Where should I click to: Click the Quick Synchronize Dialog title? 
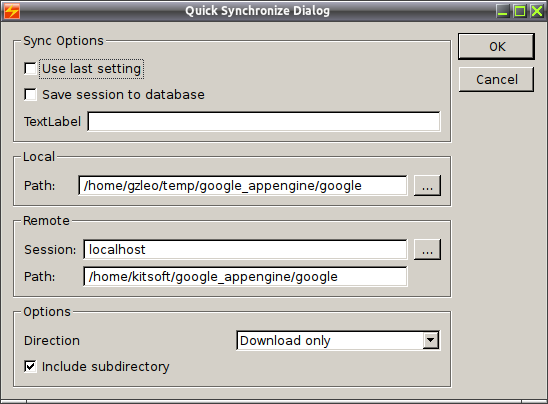(x=258, y=11)
